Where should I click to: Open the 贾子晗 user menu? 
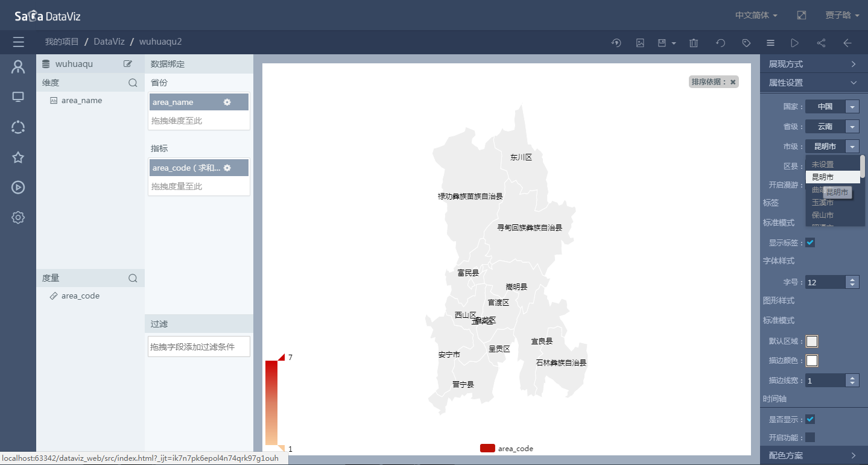842,15
